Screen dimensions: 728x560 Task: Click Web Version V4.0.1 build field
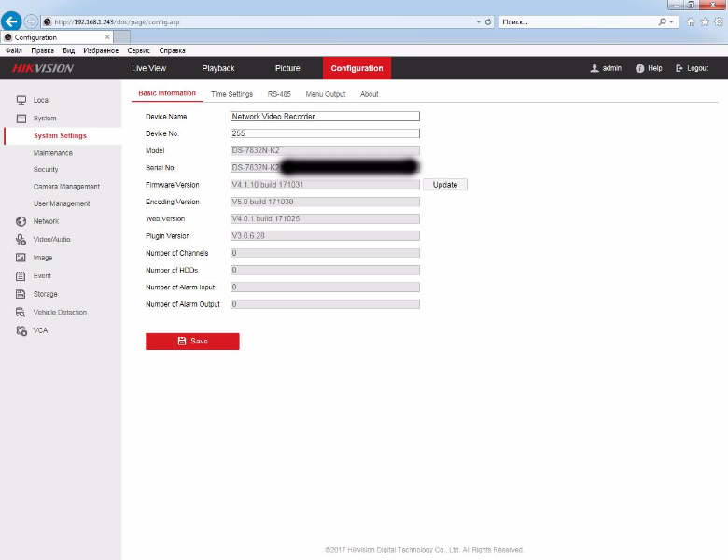pyautogui.click(x=325, y=218)
